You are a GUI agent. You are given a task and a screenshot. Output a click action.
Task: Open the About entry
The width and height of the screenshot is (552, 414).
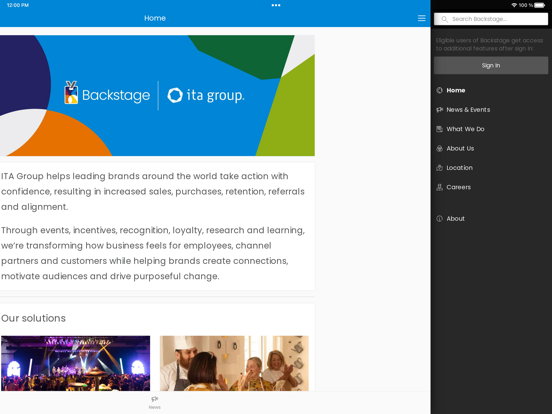(x=456, y=219)
